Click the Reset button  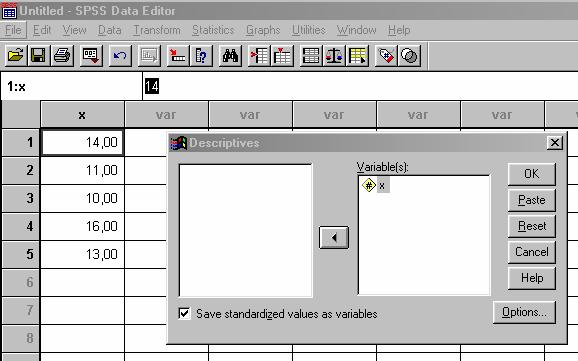[x=532, y=226]
